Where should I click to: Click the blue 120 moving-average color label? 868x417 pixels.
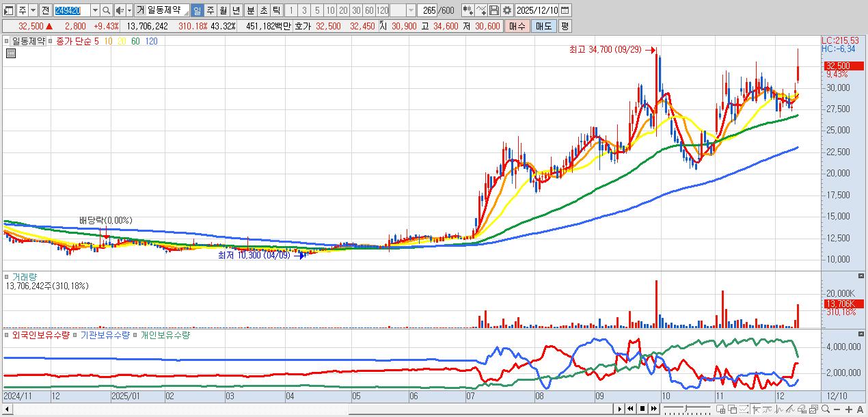click(151, 41)
